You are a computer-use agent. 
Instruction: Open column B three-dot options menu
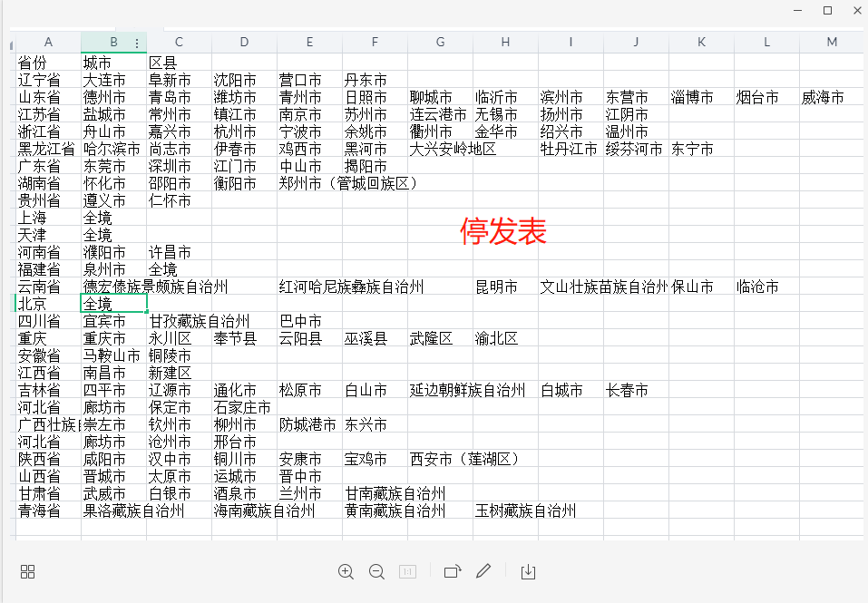[137, 43]
